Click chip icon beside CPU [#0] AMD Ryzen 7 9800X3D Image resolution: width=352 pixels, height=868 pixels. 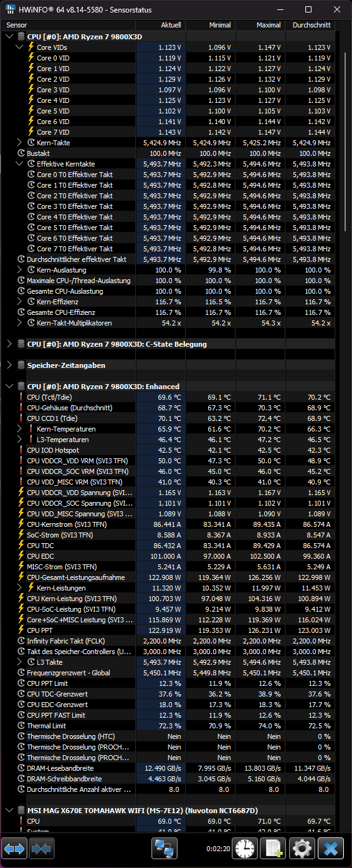pos(21,37)
